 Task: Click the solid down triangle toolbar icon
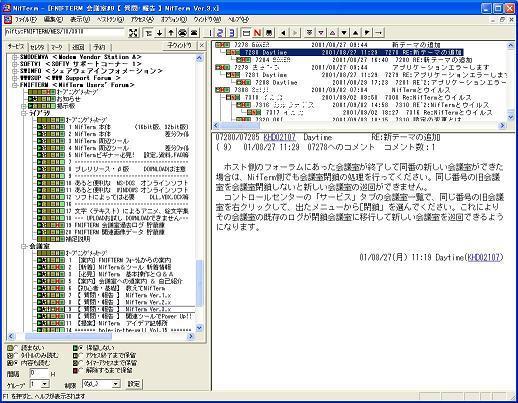pyautogui.click(x=344, y=33)
